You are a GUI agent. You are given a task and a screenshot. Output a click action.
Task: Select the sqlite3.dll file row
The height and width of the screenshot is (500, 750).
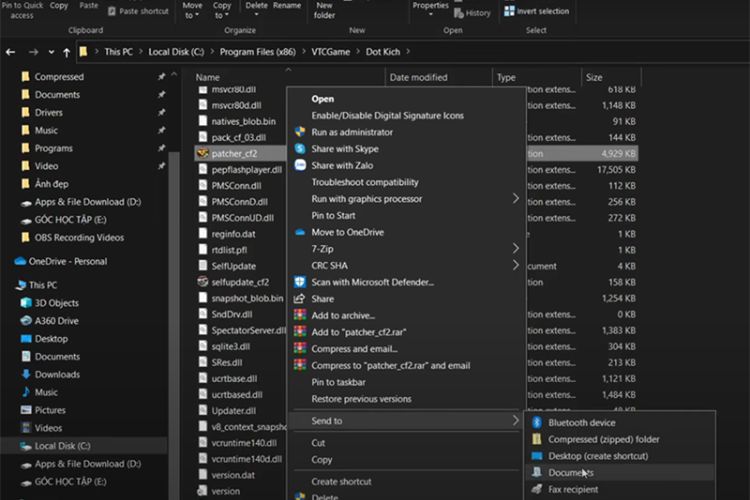click(231, 346)
